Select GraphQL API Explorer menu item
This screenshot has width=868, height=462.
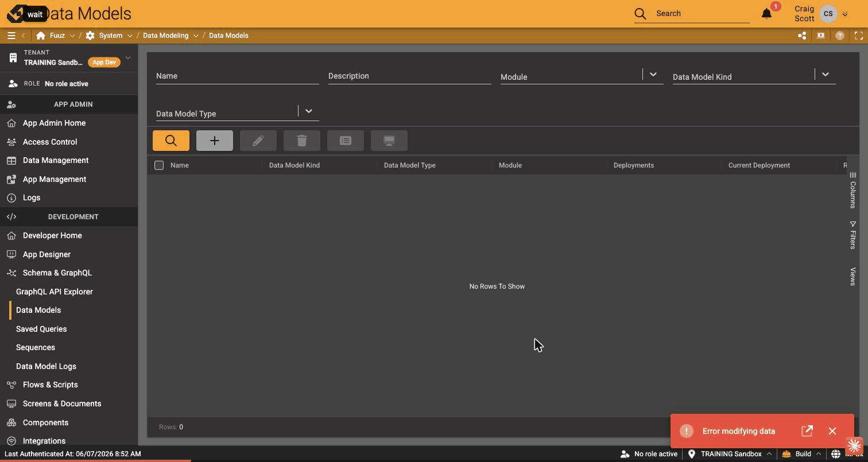pyautogui.click(x=55, y=292)
